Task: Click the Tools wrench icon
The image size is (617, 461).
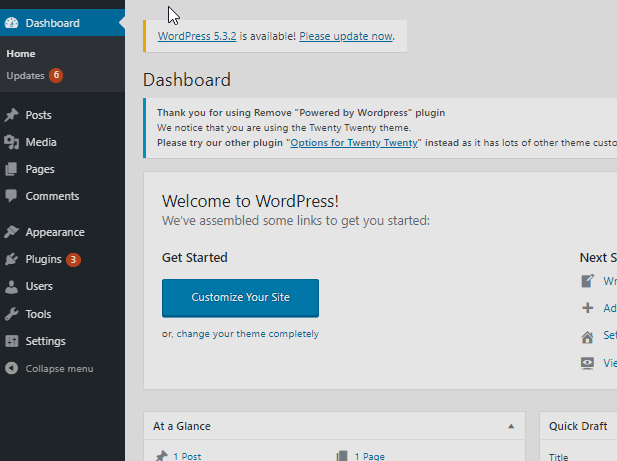Action: 11,314
